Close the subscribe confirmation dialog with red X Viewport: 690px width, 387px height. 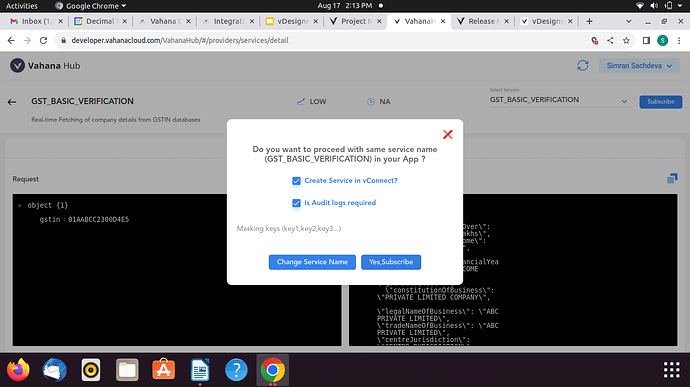(x=448, y=134)
